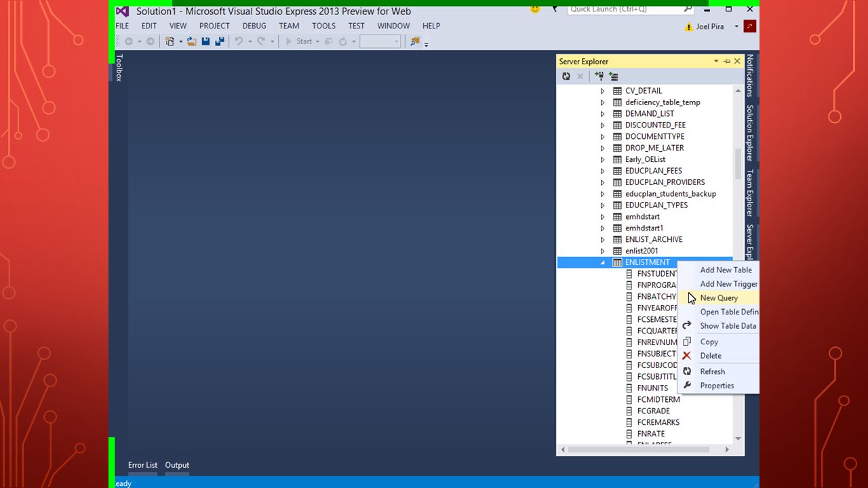Open the Start button dropdown arrow

tap(317, 41)
